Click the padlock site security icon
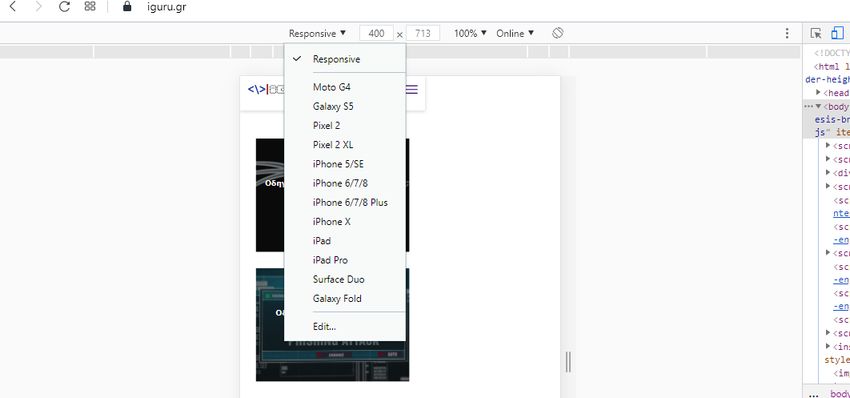Image resolution: width=850 pixels, height=398 pixels. click(127, 7)
